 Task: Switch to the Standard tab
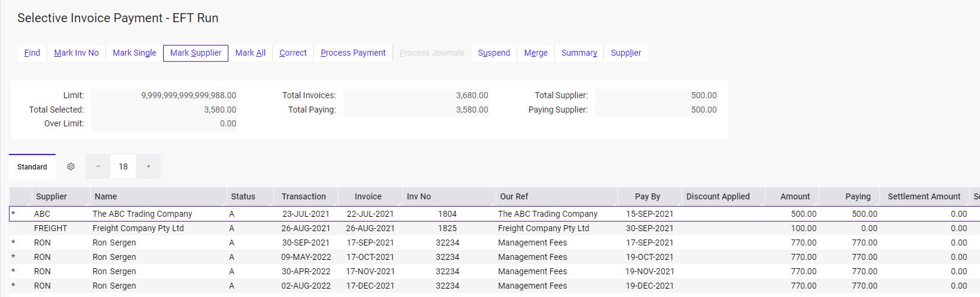(32, 167)
